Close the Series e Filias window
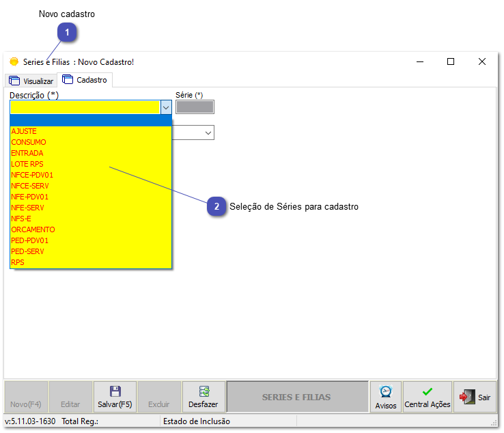 tap(482, 61)
